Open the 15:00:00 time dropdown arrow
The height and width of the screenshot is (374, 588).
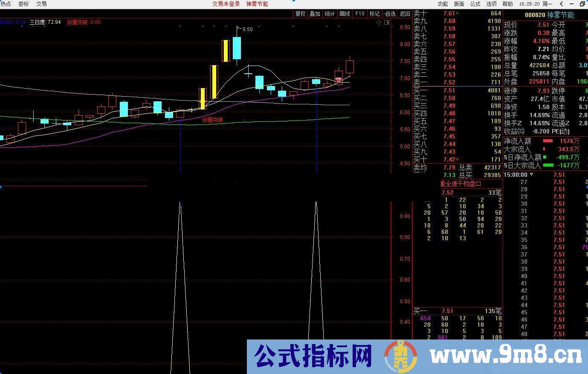pyautogui.click(x=531, y=175)
